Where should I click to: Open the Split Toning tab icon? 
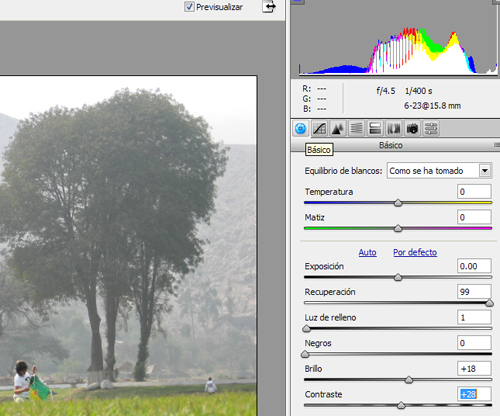tap(375, 129)
